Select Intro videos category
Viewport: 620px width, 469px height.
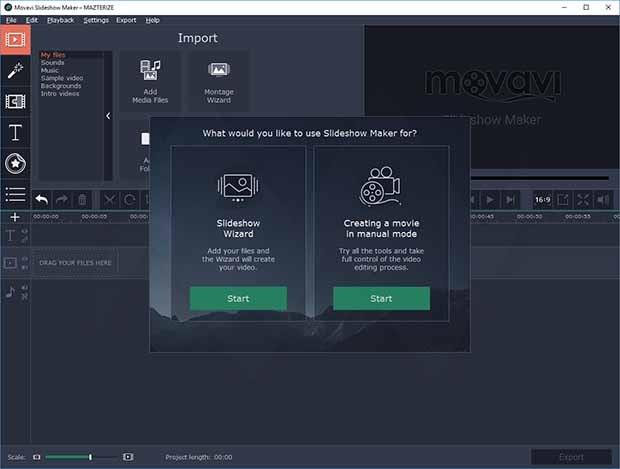[60, 94]
